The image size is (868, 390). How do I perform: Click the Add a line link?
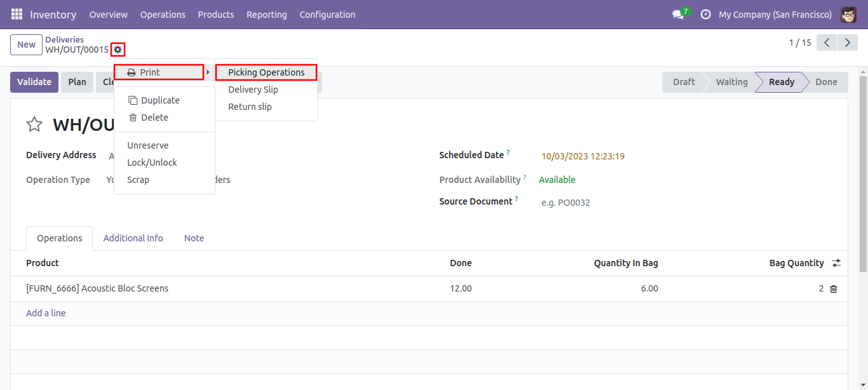click(46, 313)
